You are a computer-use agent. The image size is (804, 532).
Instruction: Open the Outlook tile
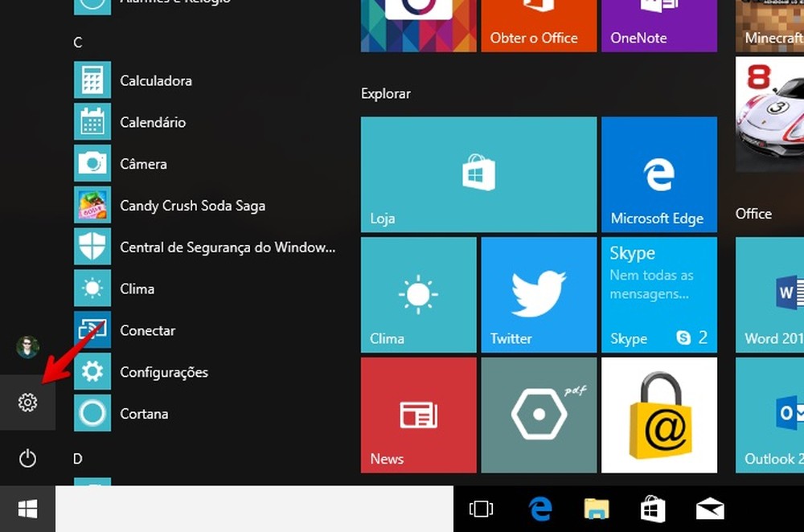(769, 415)
